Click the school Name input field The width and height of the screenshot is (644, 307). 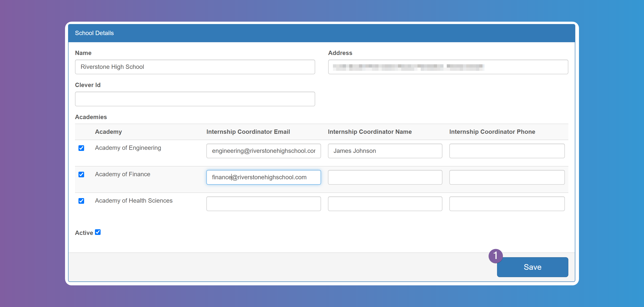(x=195, y=67)
